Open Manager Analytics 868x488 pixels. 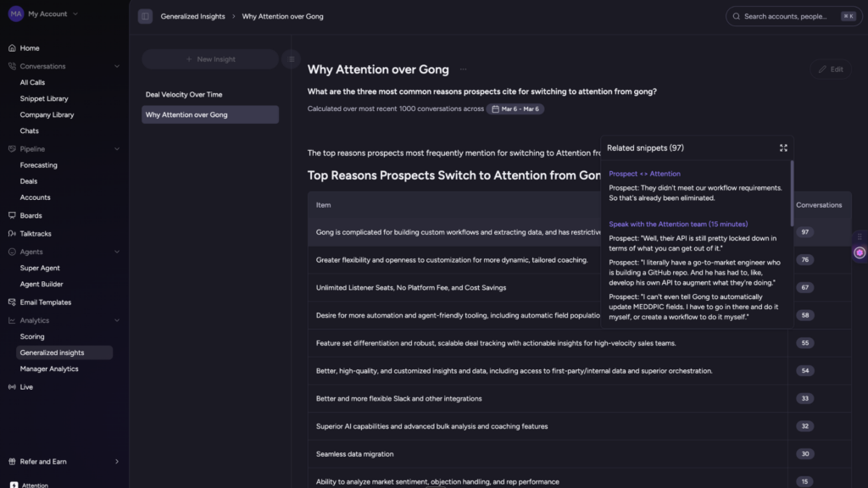pyautogui.click(x=48, y=369)
